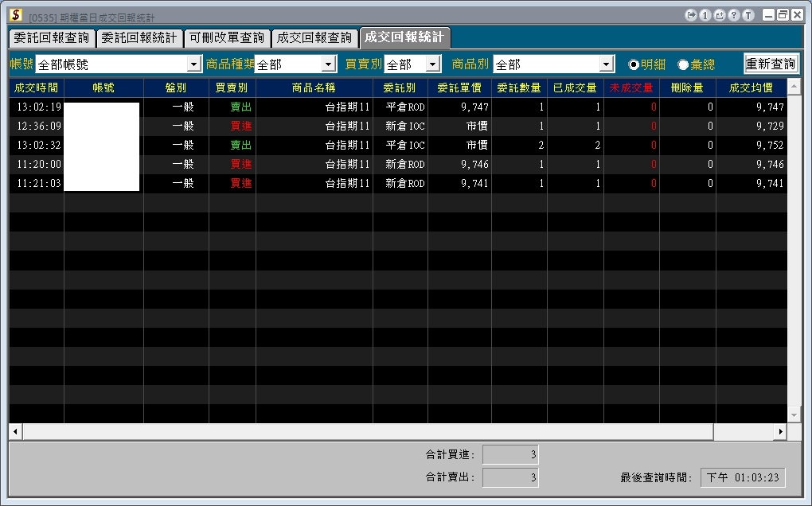Screen dimensions: 812x506
Task: Click the add-window plus icon in title bar
Action: pos(720,15)
